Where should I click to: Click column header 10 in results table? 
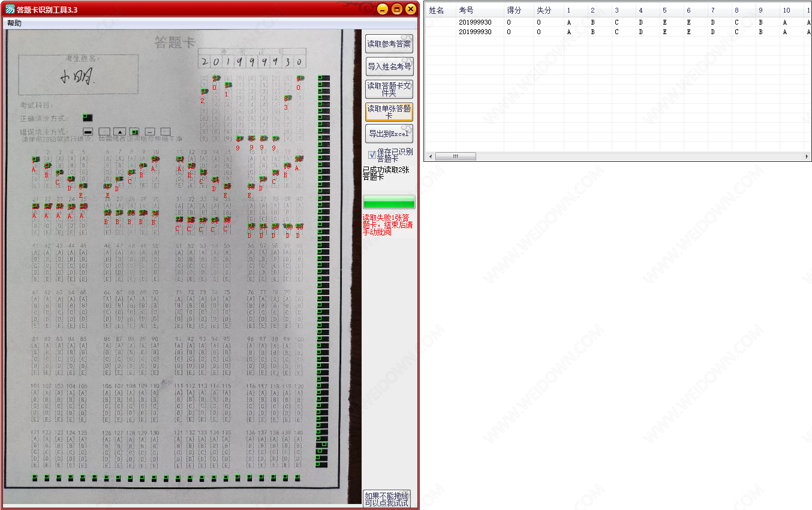tap(792, 10)
